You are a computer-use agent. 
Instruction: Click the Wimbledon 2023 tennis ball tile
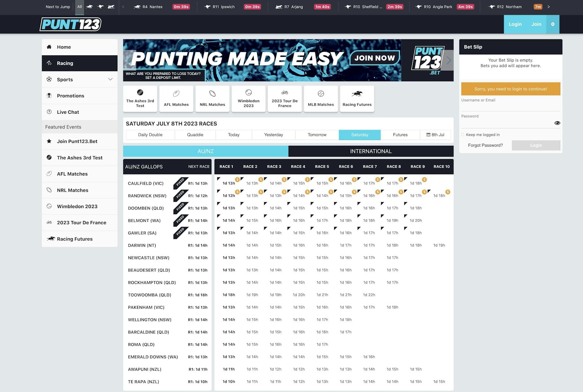pos(249,99)
